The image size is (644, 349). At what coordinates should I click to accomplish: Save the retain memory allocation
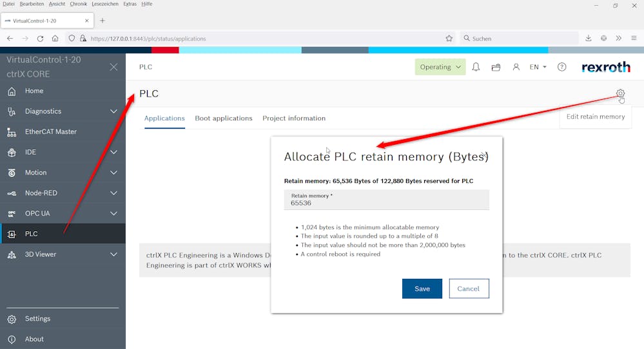pyautogui.click(x=422, y=288)
